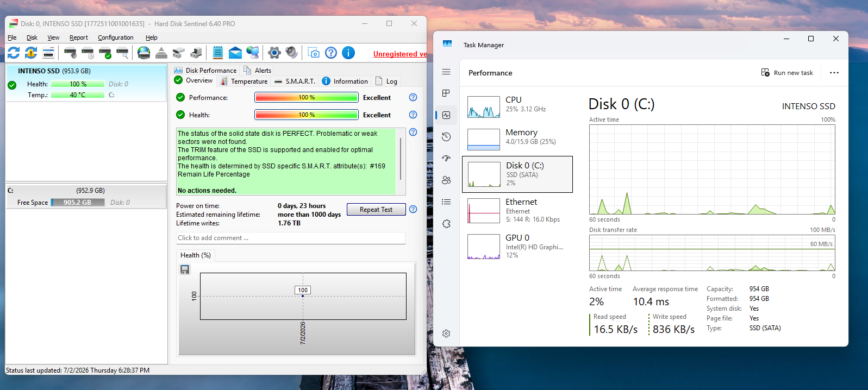Click the globe on disk toolbar icon
Screen dimensions: 868x390
coord(143,53)
